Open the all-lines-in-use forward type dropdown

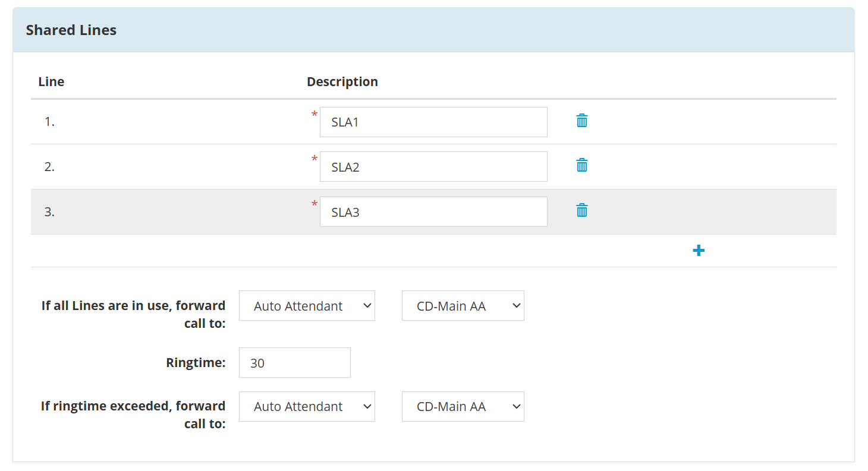coord(307,306)
